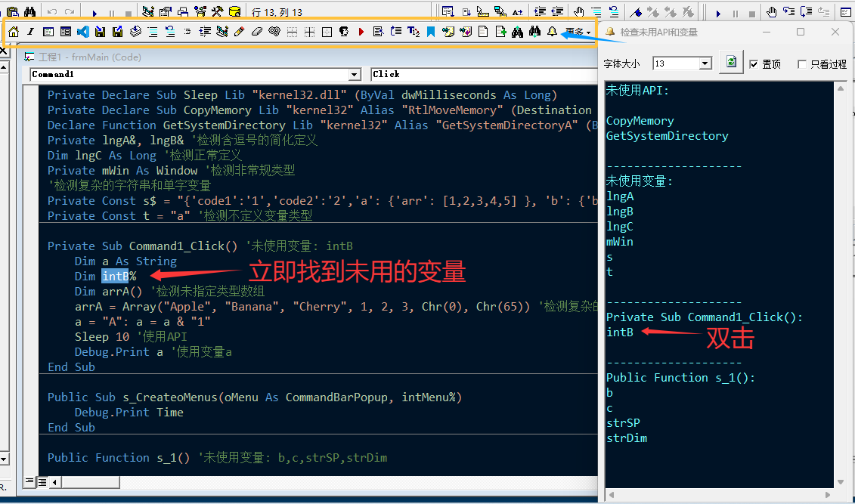
Task: Click strDim under Public Function s_1()
Action: [x=627, y=438]
